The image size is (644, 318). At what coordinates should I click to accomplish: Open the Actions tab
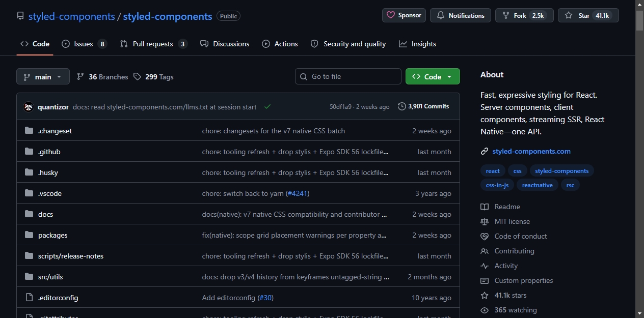[280, 44]
